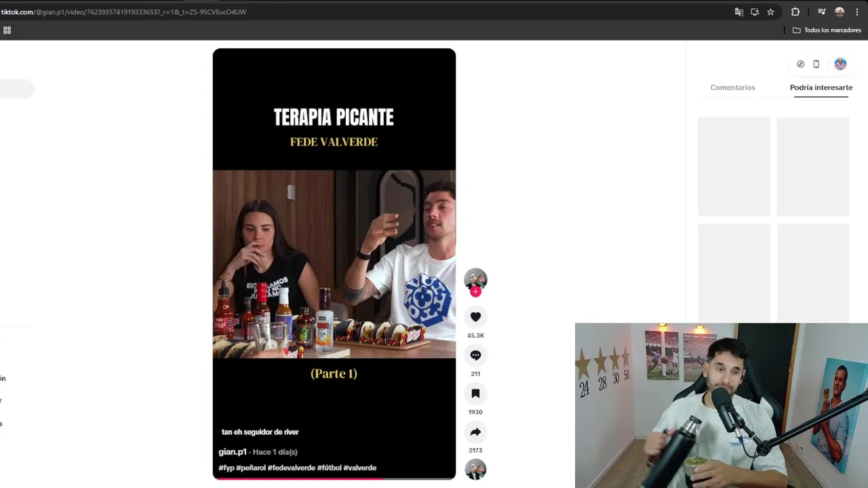This screenshot has height=488, width=868.
Task: Click the #valverde hashtag
Action: (x=360, y=468)
